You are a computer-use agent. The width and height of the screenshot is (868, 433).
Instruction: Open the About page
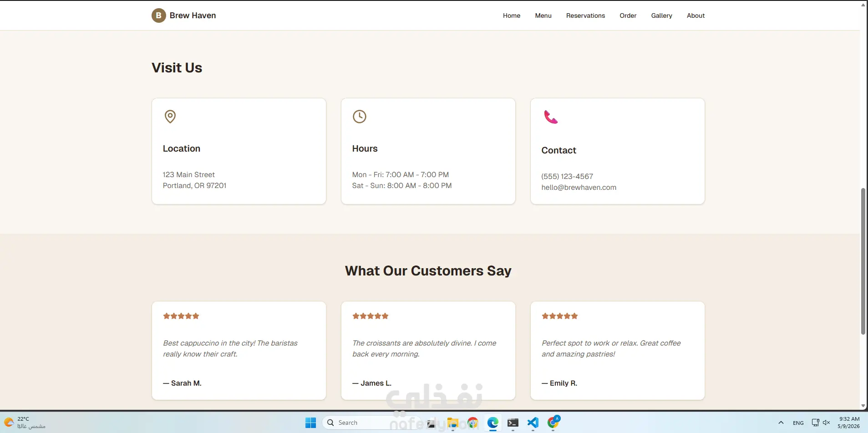[x=696, y=15]
